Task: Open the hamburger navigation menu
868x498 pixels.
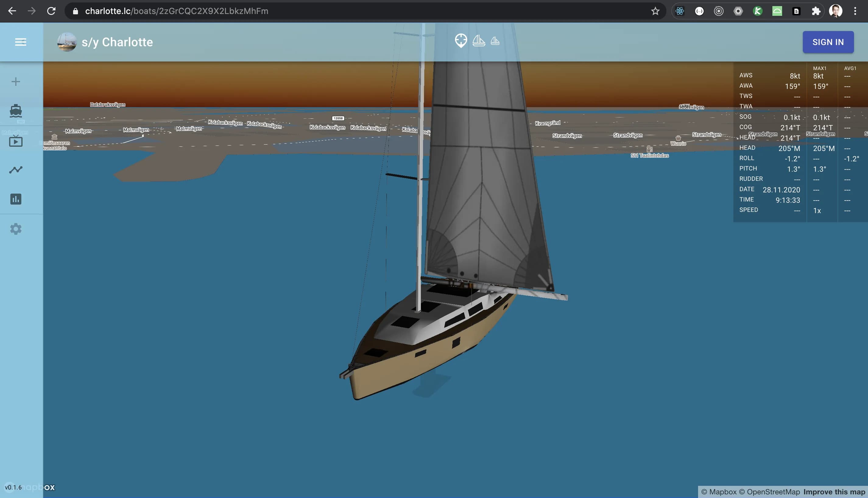Action: (20, 42)
